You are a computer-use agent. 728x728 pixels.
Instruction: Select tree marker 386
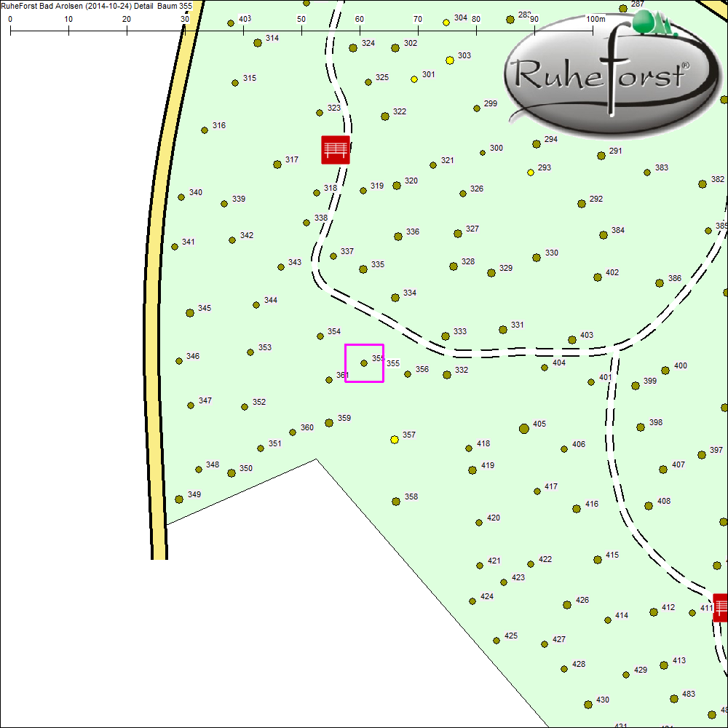coord(660,283)
